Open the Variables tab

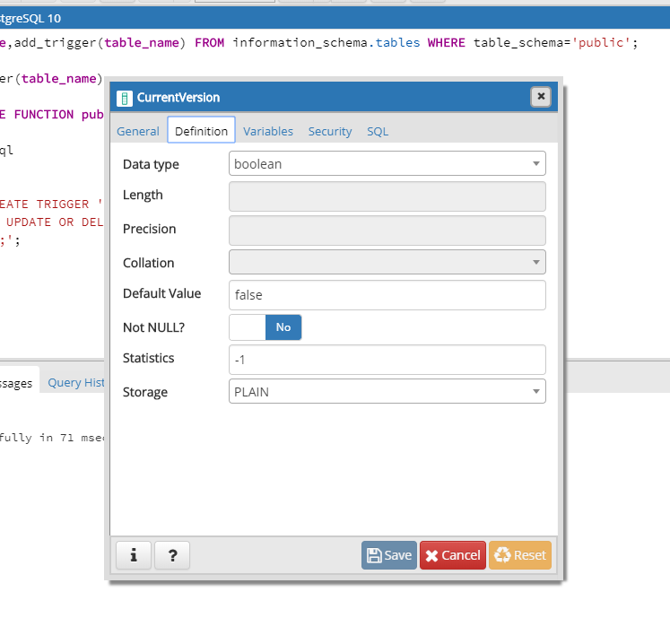click(268, 131)
